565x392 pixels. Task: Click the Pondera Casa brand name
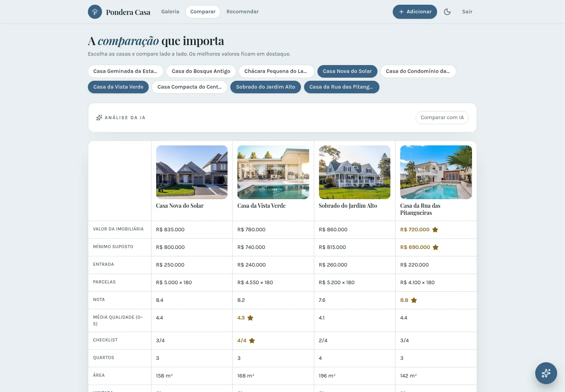pos(128,12)
